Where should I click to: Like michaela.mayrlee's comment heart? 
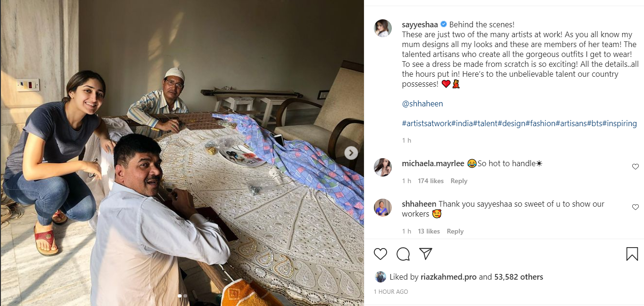tap(635, 167)
